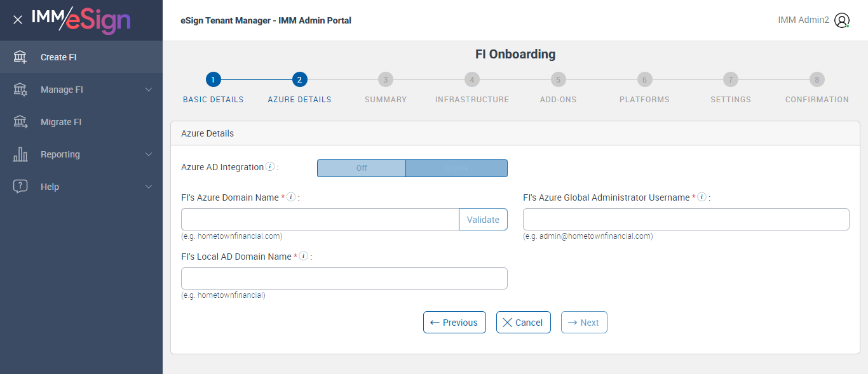Click step 2 circle in onboarding stepper

(x=299, y=79)
